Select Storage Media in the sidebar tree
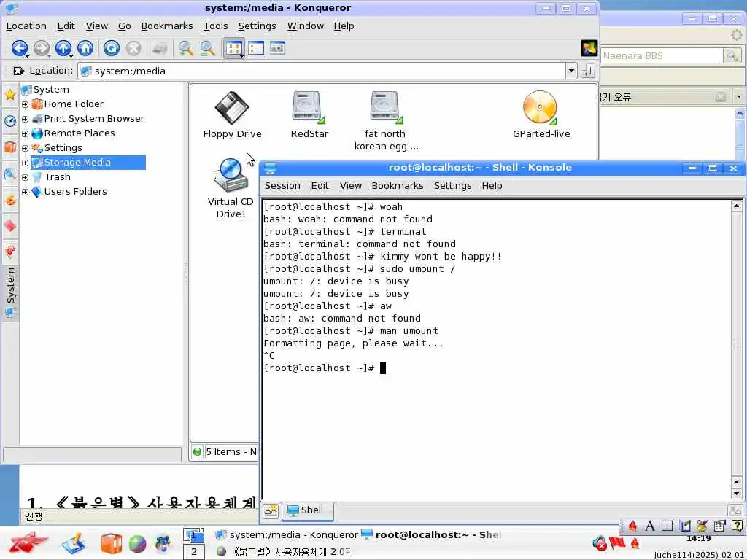747x560 pixels. point(88,163)
